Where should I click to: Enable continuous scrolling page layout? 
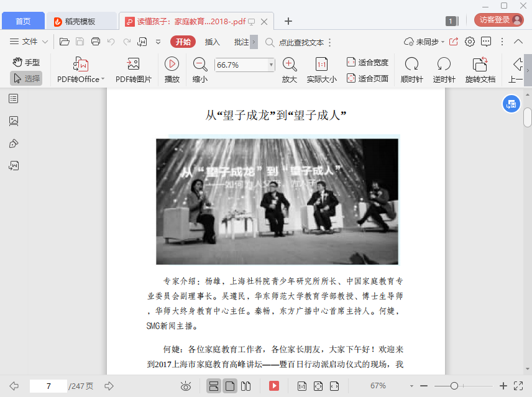pyautogui.click(x=213, y=386)
